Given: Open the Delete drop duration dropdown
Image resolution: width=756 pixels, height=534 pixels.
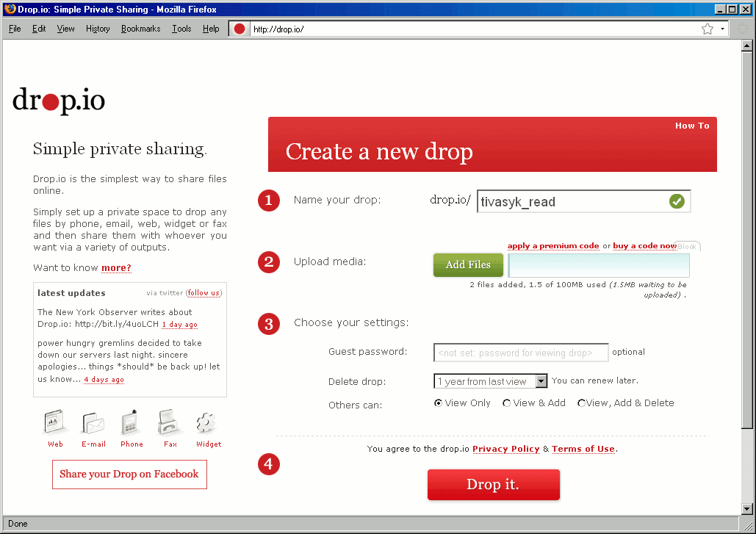Looking at the screenshot, I should tap(490, 381).
